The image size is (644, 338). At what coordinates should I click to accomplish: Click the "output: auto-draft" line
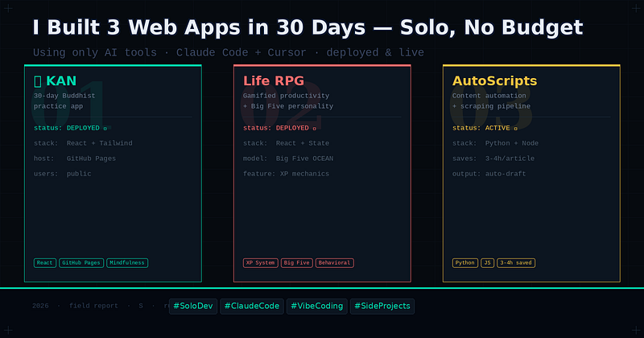pos(489,174)
